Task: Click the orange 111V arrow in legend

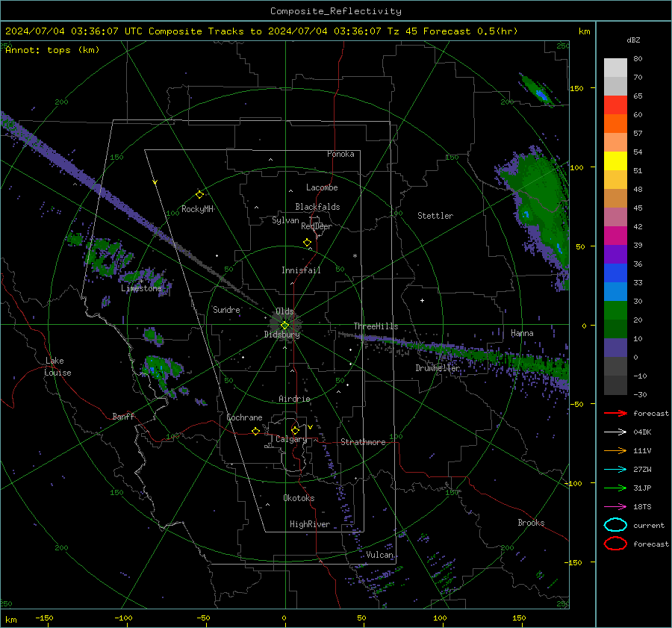Action: 615,450
